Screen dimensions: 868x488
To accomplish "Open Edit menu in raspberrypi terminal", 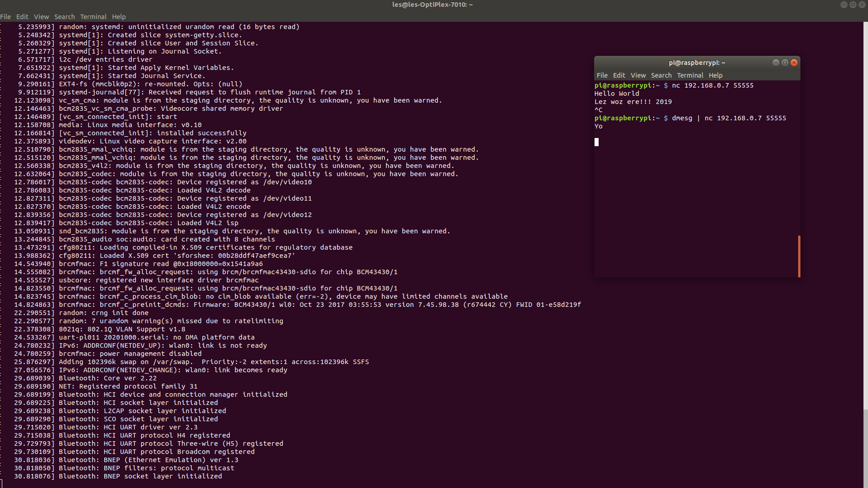I will [x=619, y=75].
